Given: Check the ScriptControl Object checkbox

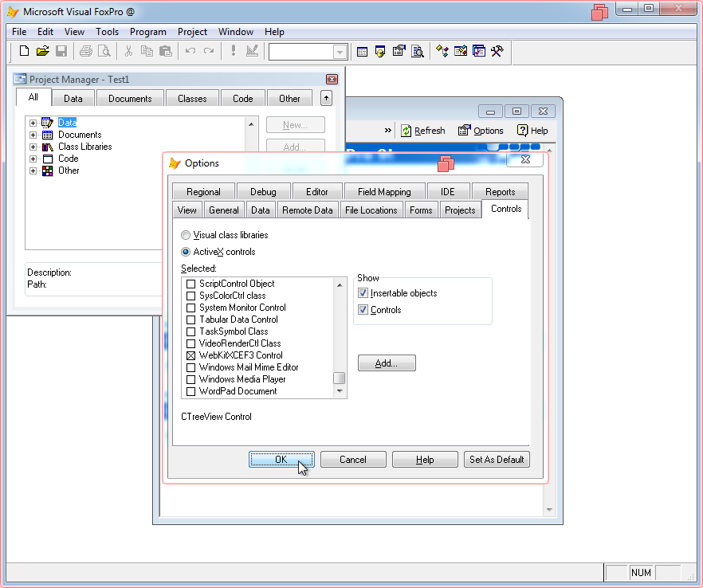Looking at the screenshot, I should pos(191,284).
